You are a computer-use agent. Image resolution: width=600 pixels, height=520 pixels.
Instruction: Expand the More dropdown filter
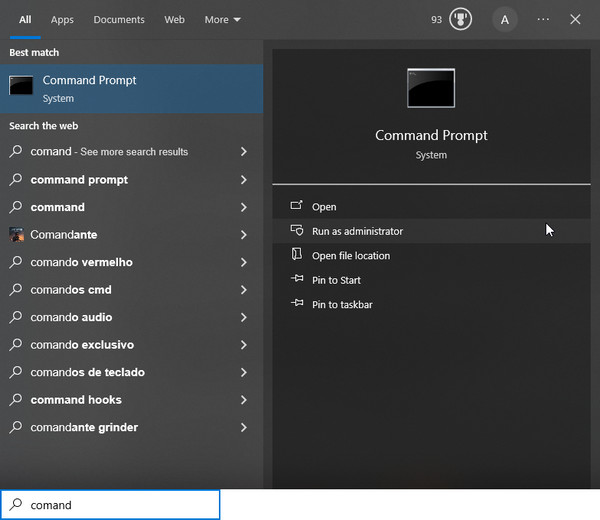coord(222,20)
